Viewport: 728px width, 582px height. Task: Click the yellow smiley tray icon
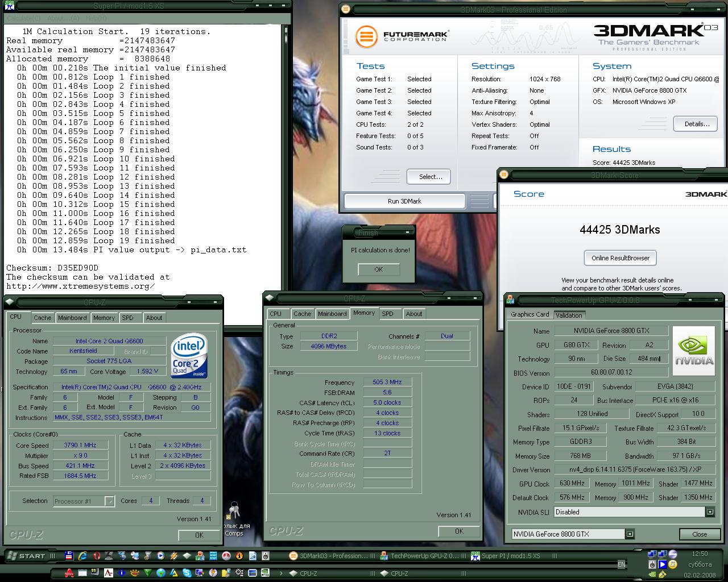[673, 564]
